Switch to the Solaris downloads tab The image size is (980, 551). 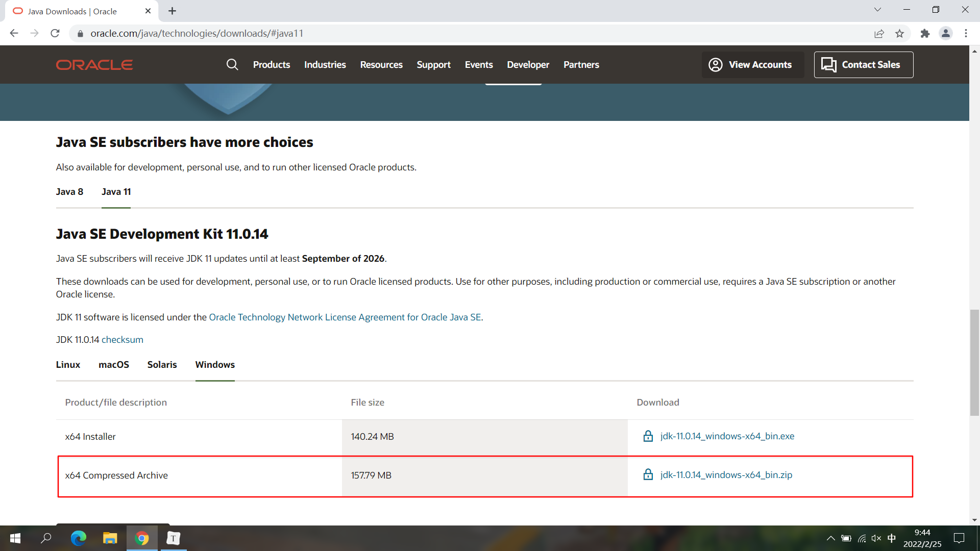(x=162, y=365)
